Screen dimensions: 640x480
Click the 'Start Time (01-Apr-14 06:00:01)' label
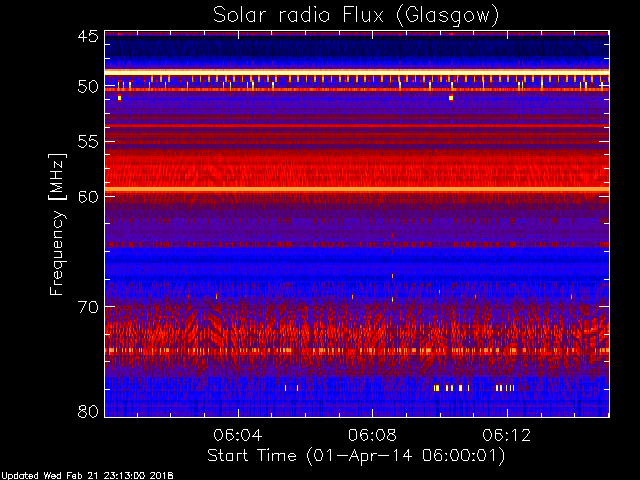(x=356, y=456)
